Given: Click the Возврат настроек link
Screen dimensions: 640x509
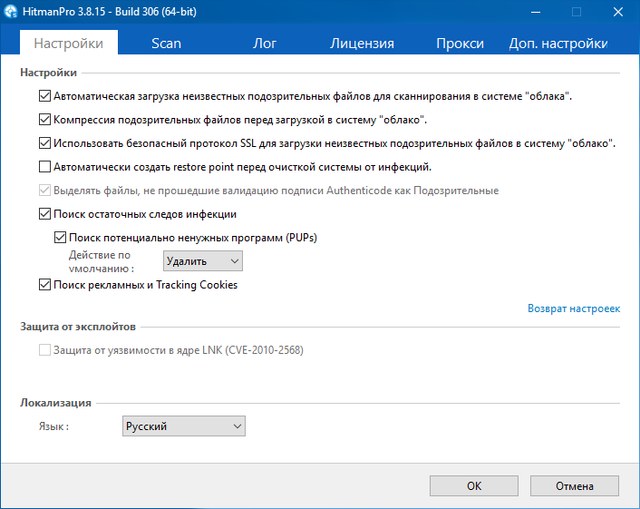Looking at the screenshot, I should [573, 309].
